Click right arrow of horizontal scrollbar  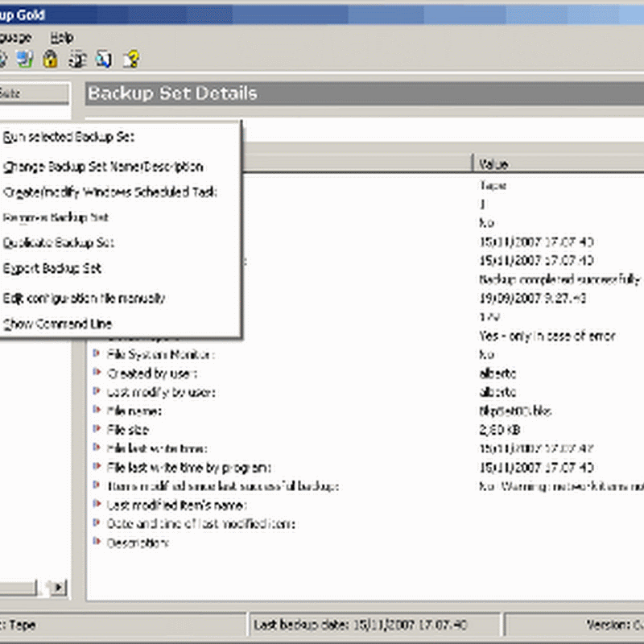pyautogui.click(x=58, y=588)
